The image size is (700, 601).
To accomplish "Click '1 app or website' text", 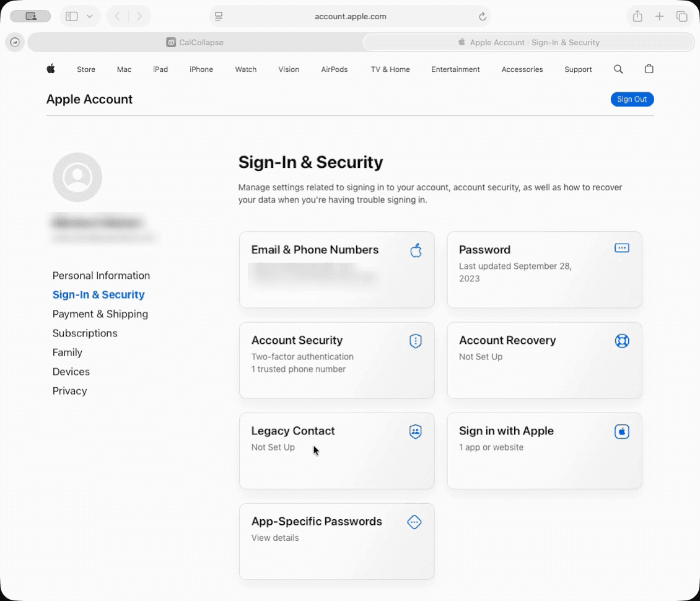I will point(491,447).
